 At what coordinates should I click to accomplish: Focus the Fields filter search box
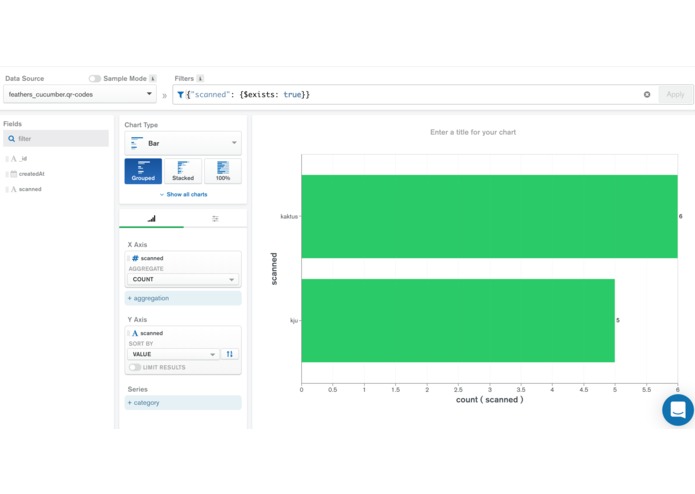(56, 139)
